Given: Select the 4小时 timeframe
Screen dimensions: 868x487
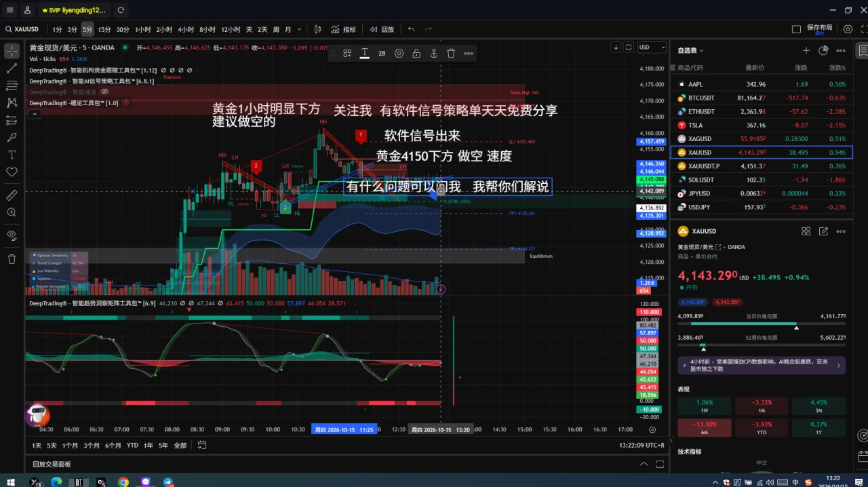Looking at the screenshot, I should click(186, 29).
